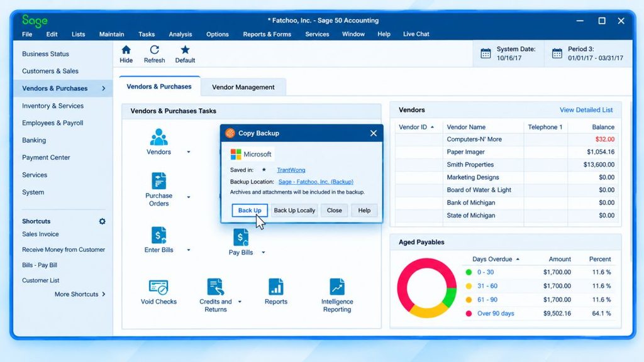Sort by the Vendor ID column
This screenshot has width=644, height=362.
pyautogui.click(x=416, y=127)
